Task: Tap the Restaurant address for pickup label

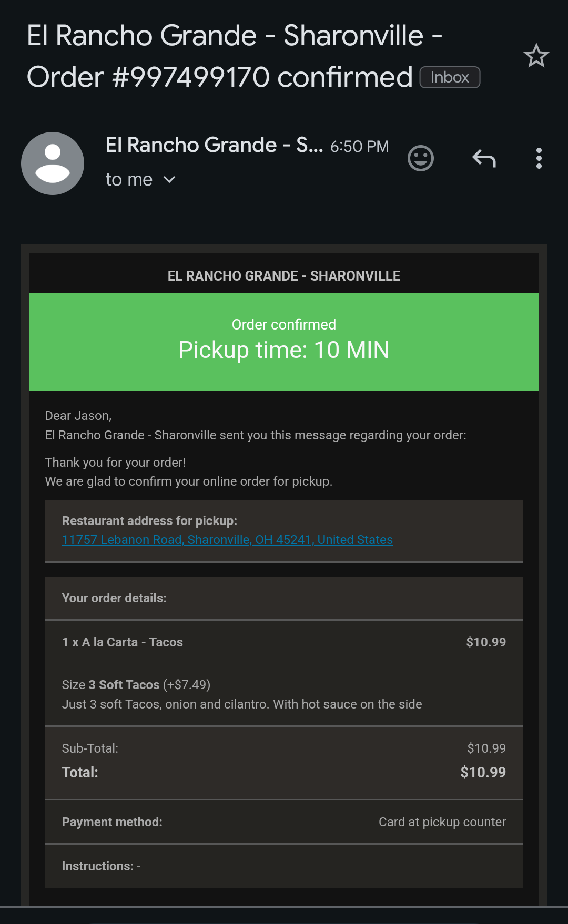Action: [149, 521]
